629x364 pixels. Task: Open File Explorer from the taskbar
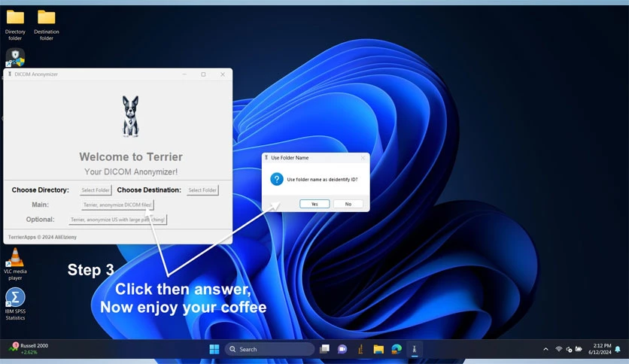point(378,349)
